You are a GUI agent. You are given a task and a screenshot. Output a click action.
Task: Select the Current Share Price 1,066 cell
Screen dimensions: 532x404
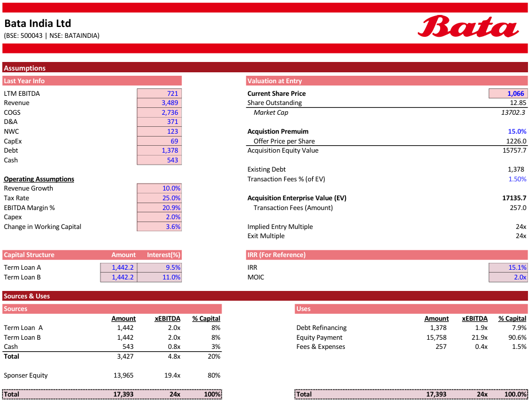(x=508, y=94)
